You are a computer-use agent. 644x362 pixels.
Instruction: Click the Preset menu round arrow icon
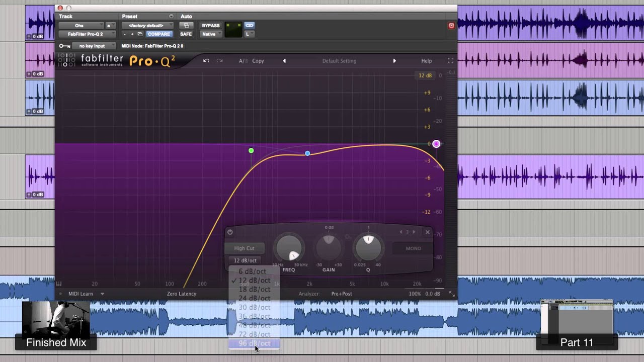click(x=171, y=17)
